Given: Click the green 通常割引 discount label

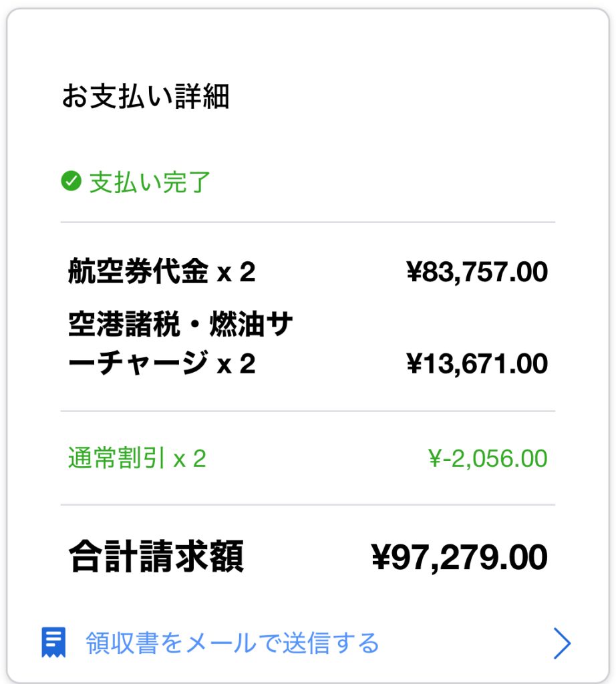Looking at the screenshot, I should point(119,459).
